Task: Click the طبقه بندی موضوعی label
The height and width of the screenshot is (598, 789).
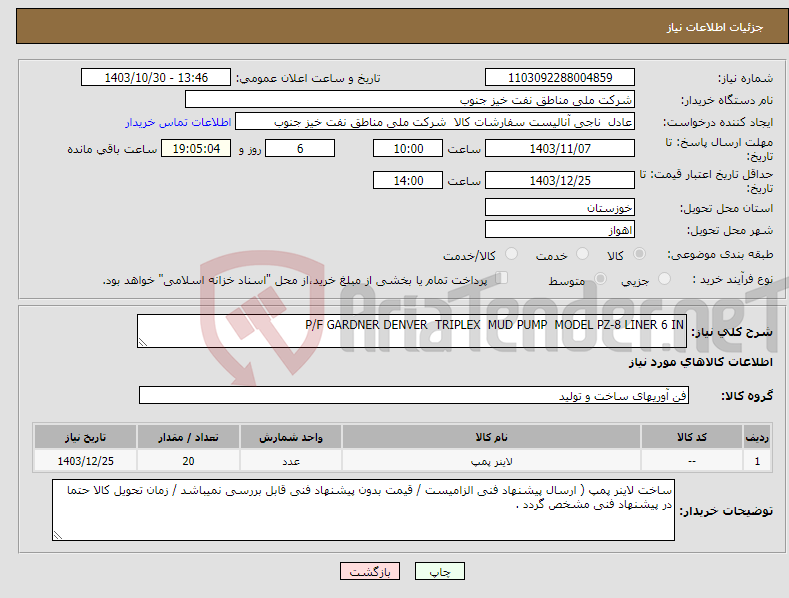Action: tap(720, 254)
